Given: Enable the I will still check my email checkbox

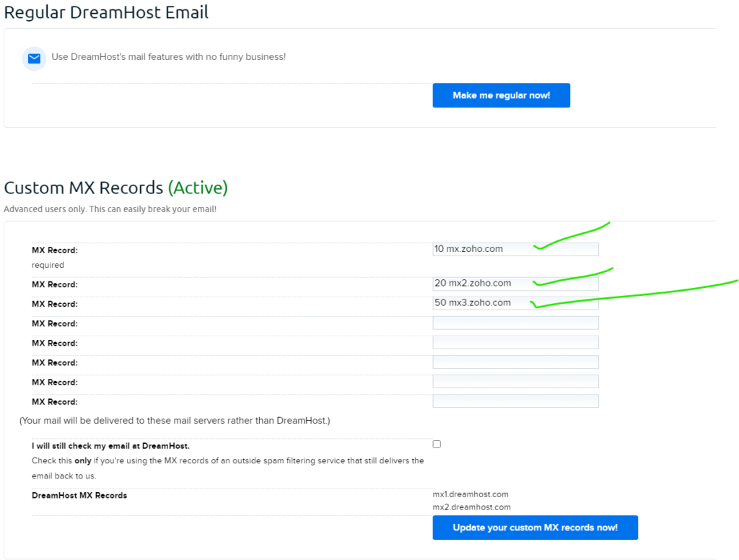Looking at the screenshot, I should click(436, 444).
